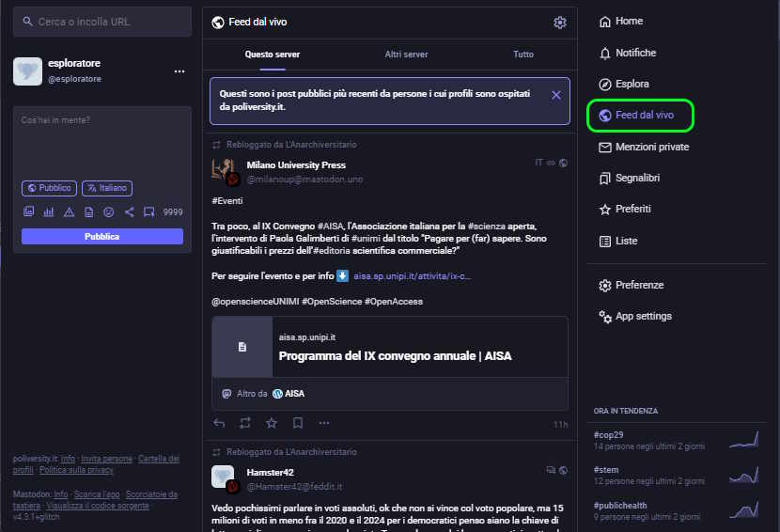Open the #stem trending hashtag
Image resolution: width=780 pixels, height=532 pixels.
606,470
